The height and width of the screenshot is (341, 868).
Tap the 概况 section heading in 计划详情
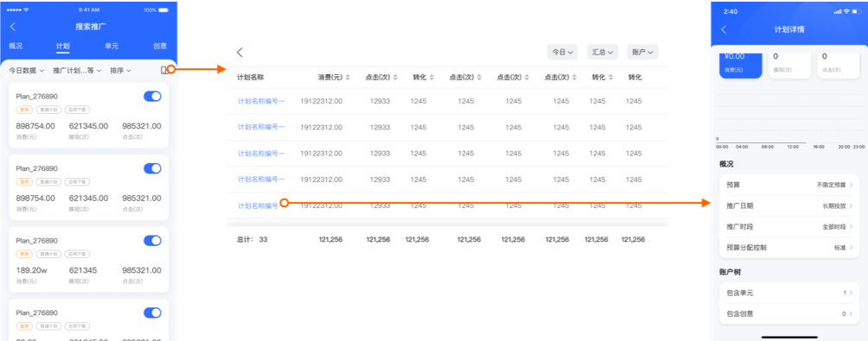(x=726, y=164)
